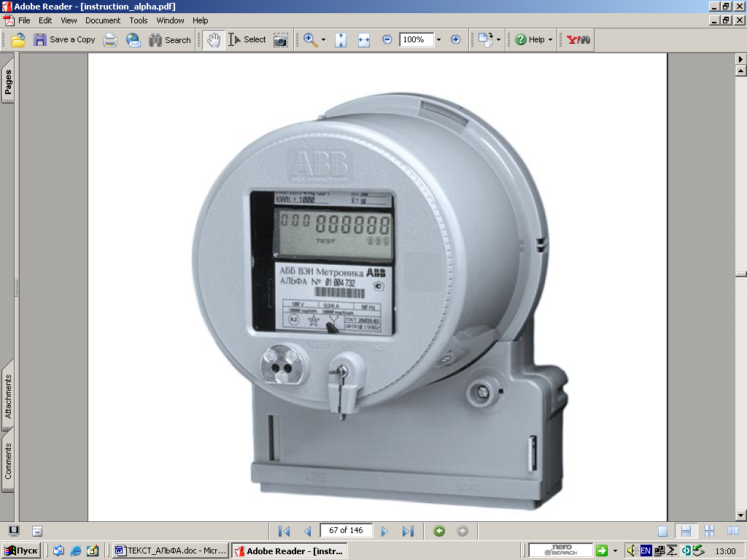Go to the last page
This screenshot has height=560, width=747.
pos(408,531)
